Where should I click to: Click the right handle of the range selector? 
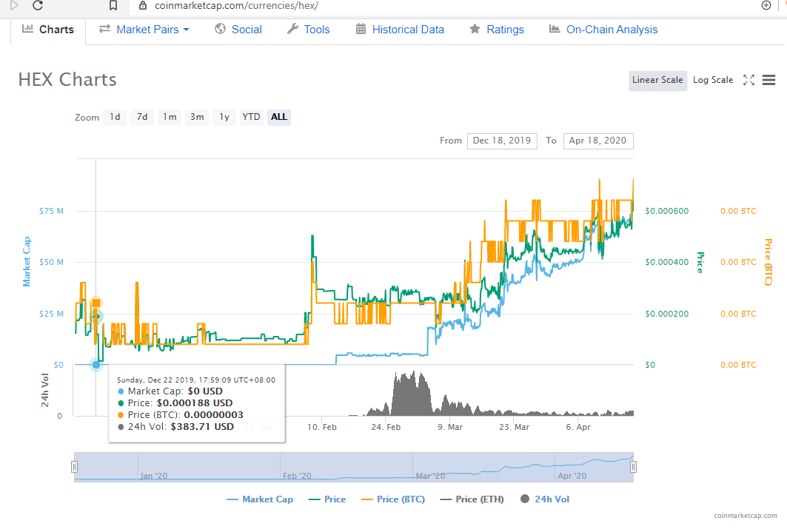click(x=633, y=466)
